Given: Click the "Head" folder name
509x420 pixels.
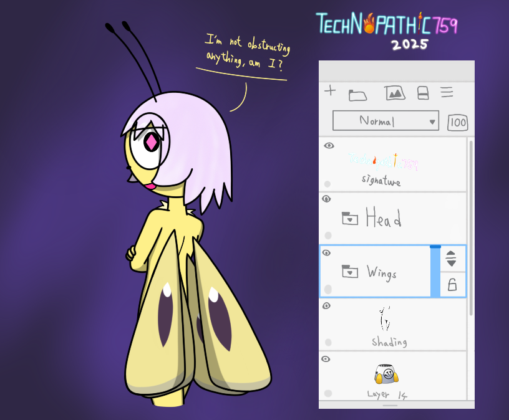Looking at the screenshot, I should tap(384, 217).
